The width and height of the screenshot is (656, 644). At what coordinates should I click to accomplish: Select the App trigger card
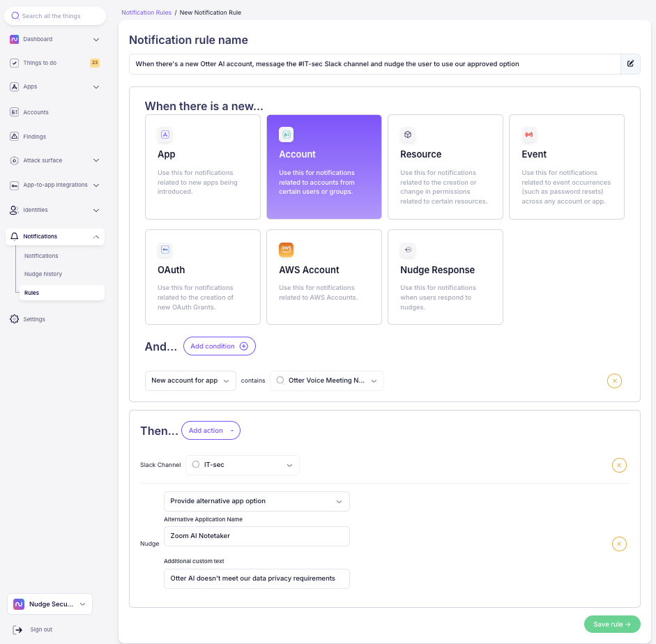pos(202,167)
